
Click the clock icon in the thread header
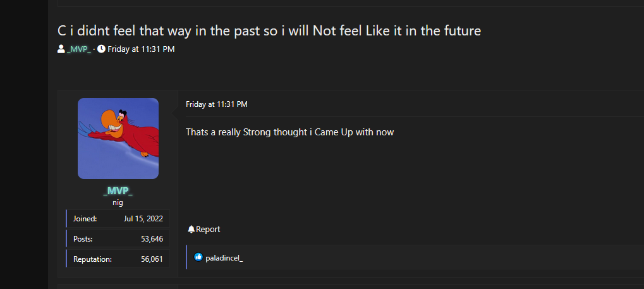[x=101, y=49]
